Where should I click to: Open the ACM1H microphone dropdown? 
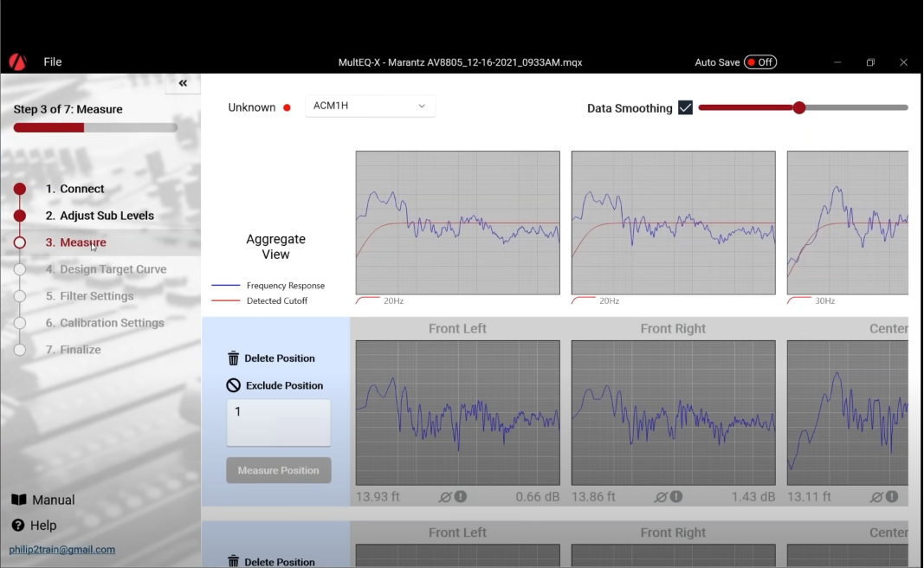[370, 106]
